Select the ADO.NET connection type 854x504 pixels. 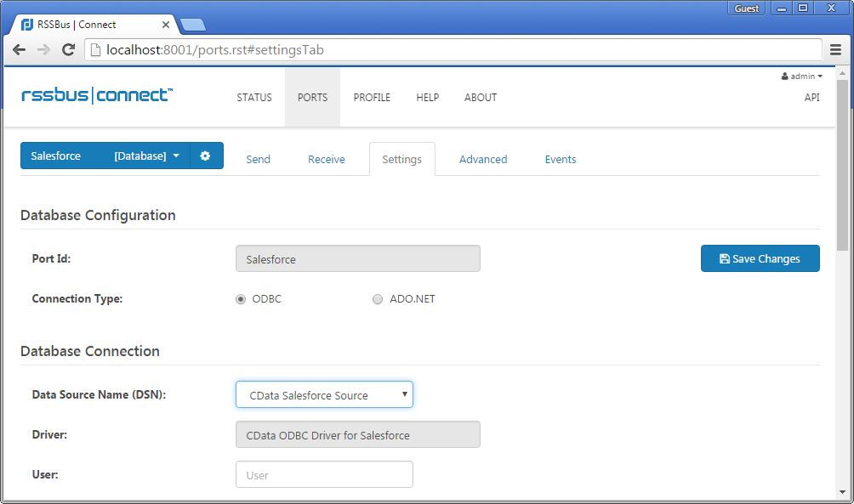[x=378, y=299]
